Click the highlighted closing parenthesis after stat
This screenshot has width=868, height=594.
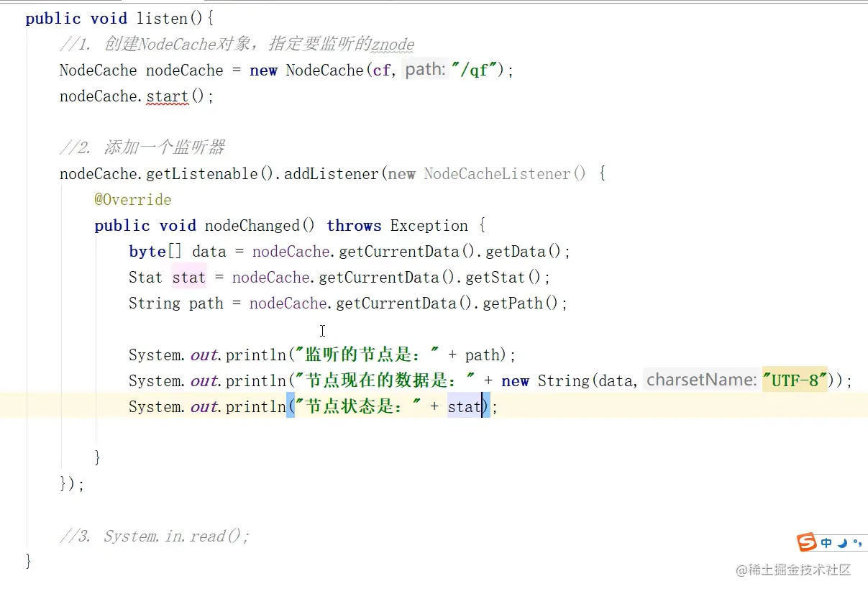[486, 407]
